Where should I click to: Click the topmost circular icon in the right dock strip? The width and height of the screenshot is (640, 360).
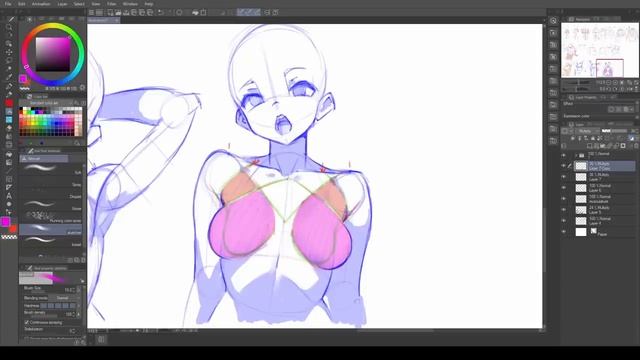pos(553,21)
